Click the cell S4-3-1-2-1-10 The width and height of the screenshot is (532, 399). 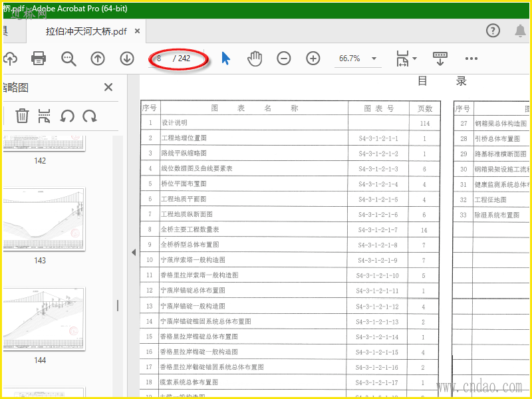pos(377,276)
